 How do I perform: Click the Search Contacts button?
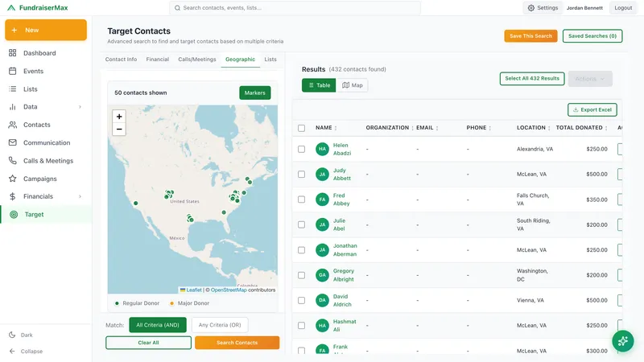click(237, 343)
